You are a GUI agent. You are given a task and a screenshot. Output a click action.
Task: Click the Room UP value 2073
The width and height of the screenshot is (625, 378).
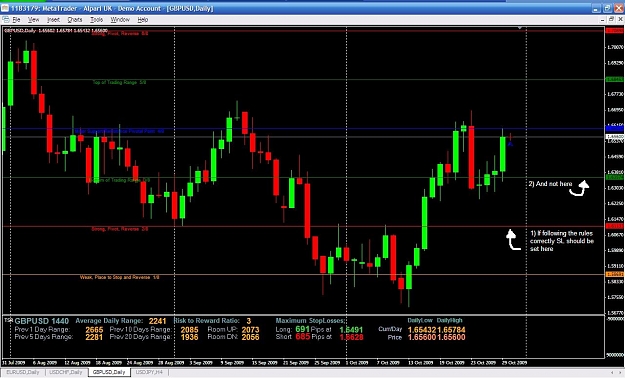[x=250, y=330]
